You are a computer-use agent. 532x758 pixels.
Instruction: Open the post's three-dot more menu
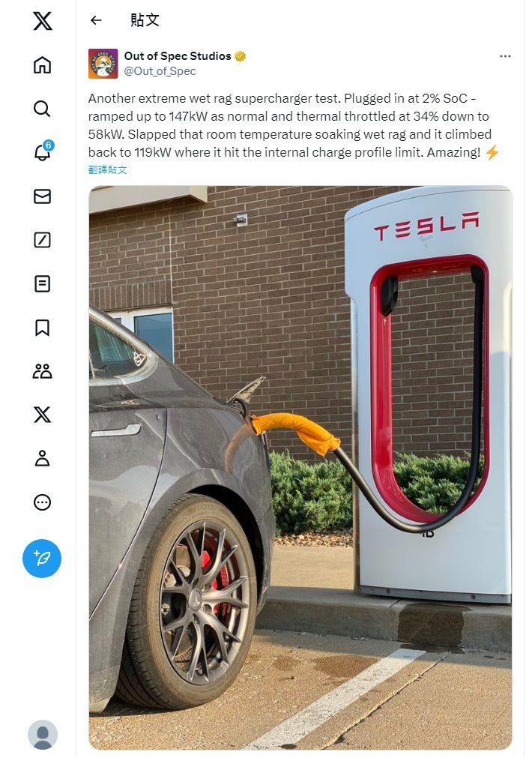(506, 56)
